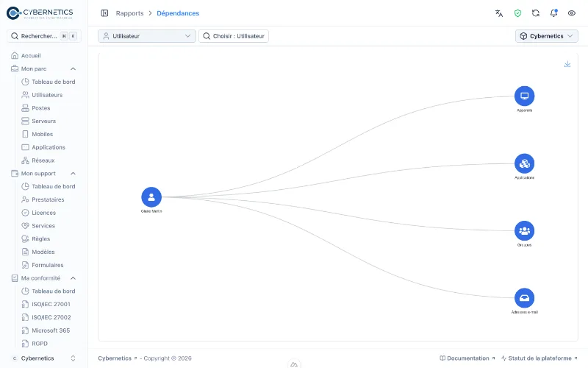
Task: Open RGPD in sidebar
Action: tap(40, 344)
